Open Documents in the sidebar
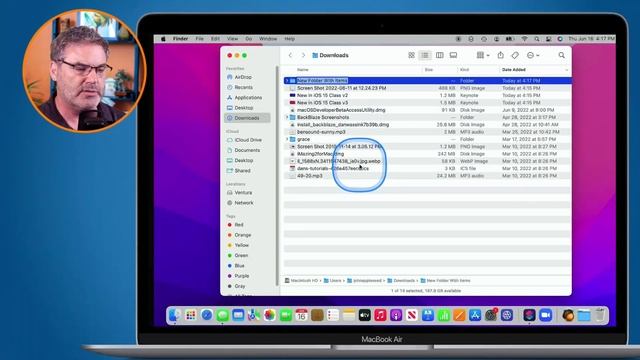The image size is (640, 360). 247,150
